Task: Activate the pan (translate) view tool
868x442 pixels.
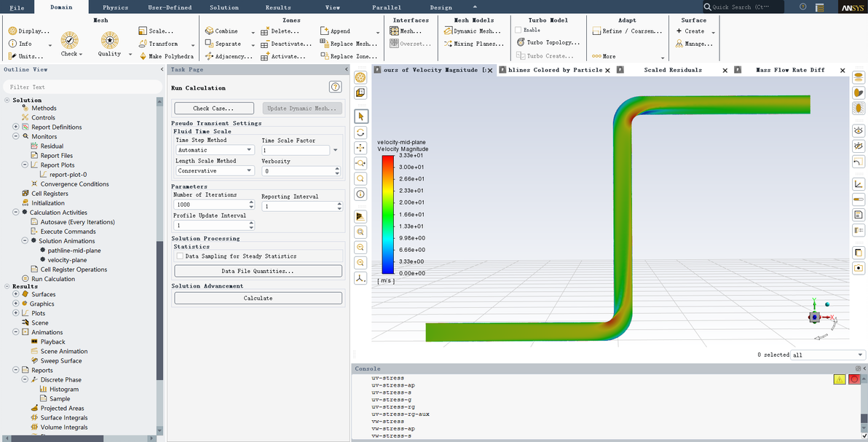Action: (x=360, y=148)
